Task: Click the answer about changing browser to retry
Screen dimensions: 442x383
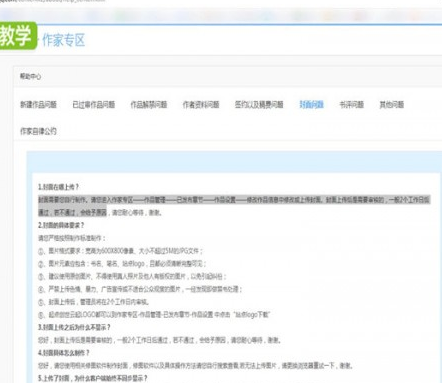Action: point(195,366)
